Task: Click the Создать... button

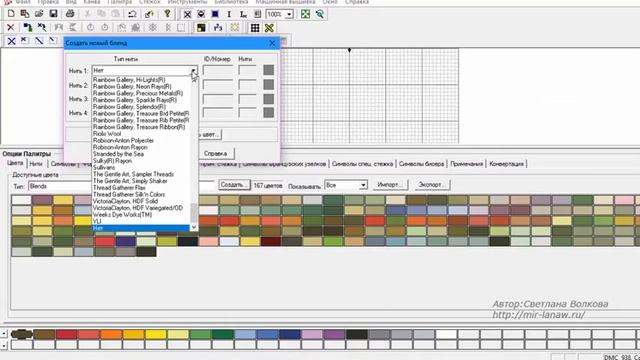Action: coord(234,185)
